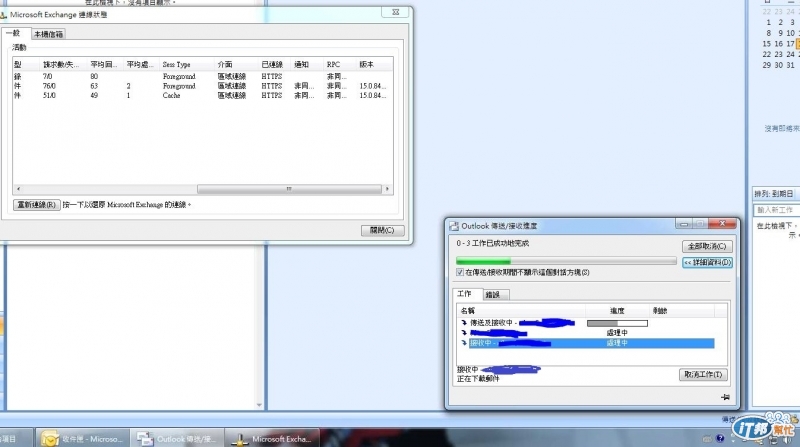The image size is (800, 447).
Task: Select date 2 in the calendar
Action: click(781, 22)
